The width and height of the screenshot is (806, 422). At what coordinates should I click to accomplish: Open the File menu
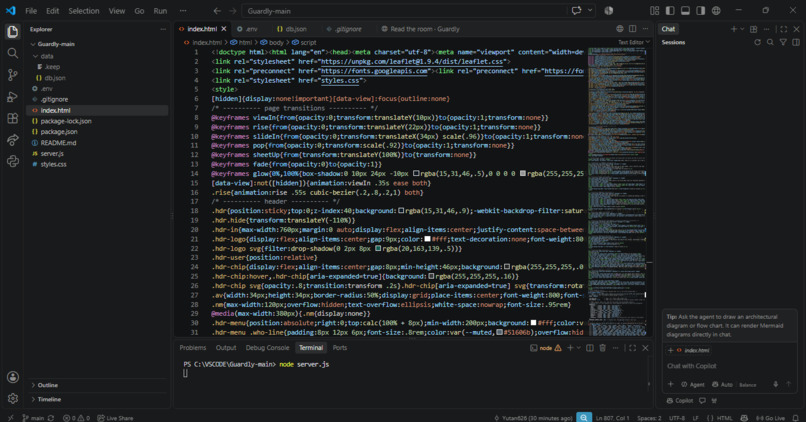(x=31, y=11)
